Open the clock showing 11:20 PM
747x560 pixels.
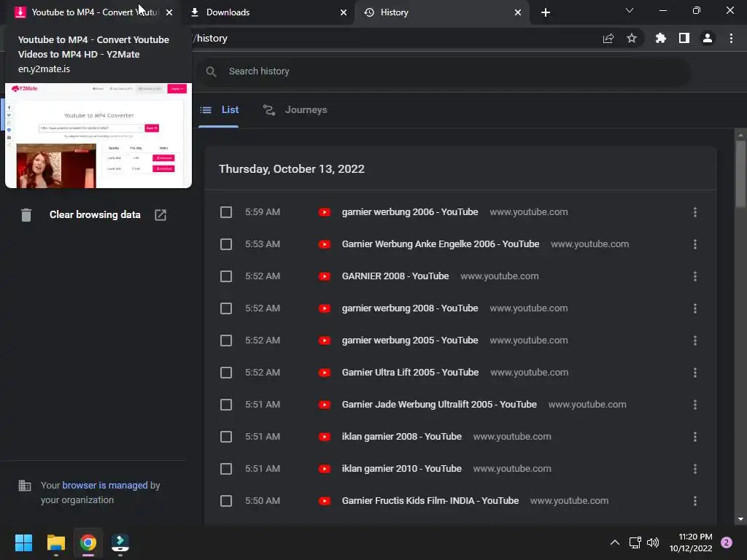[x=691, y=542]
